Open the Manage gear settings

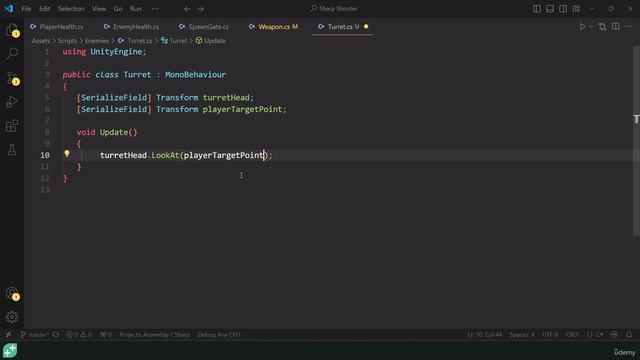click(12, 317)
